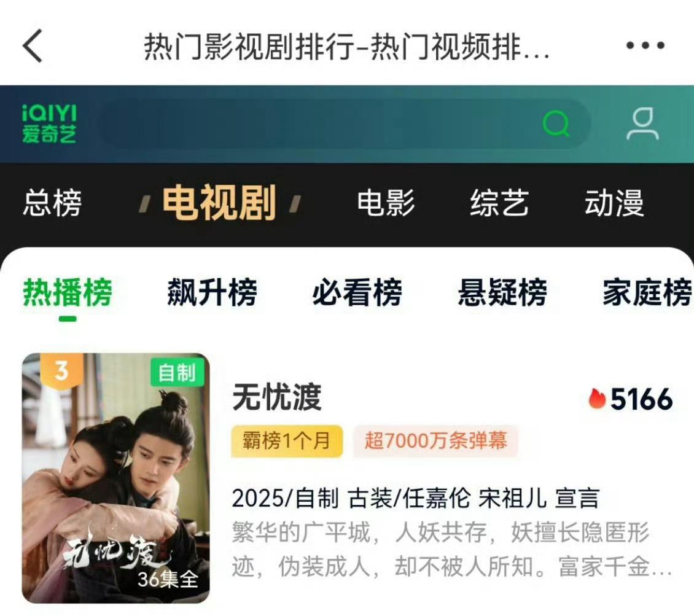Switch to the 悬疑榜 ranking

(502, 292)
